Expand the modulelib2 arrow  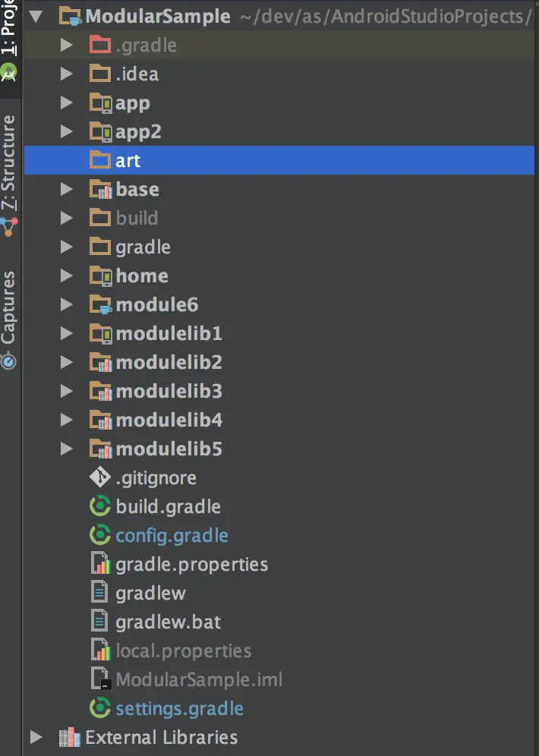click(x=67, y=362)
